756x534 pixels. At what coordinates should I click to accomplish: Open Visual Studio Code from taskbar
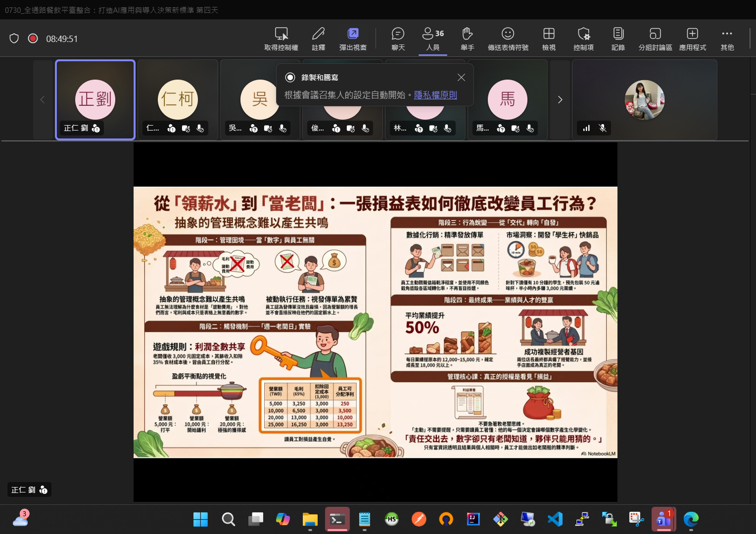click(x=555, y=519)
